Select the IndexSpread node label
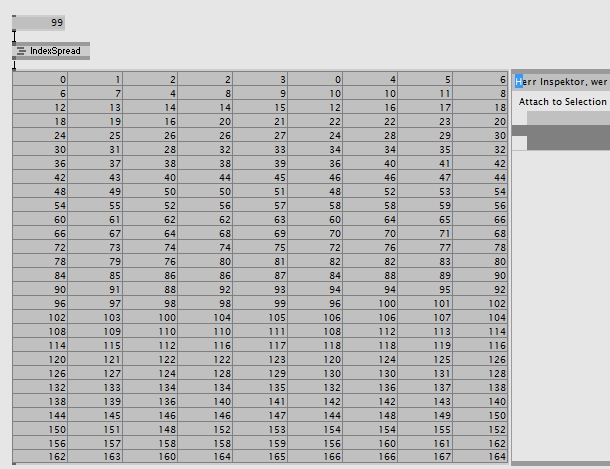Viewport: 610px width, 469px height. click(x=55, y=51)
